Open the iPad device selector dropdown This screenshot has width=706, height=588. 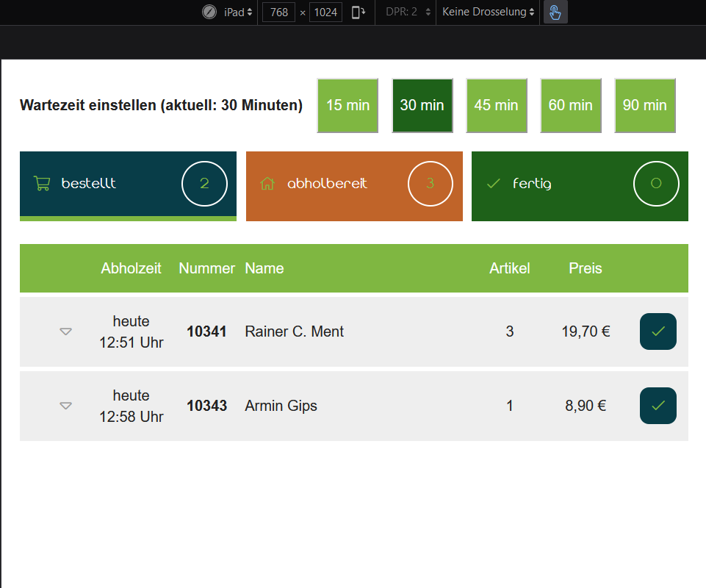pos(238,12)
